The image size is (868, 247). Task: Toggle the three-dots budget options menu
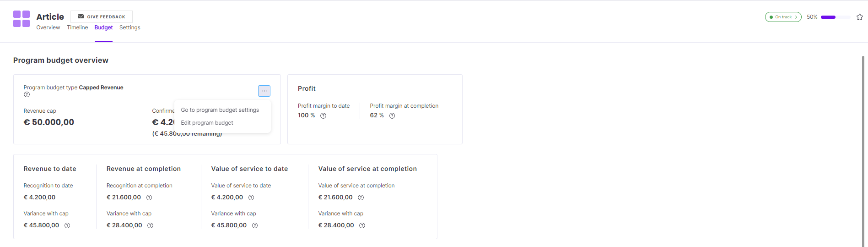coord(264,91)
